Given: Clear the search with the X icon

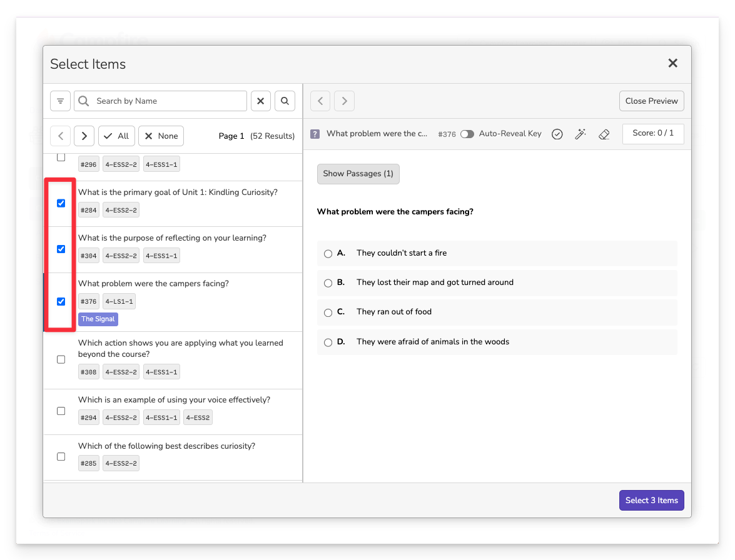Looking at the screenshot, I should click(261, 101).
